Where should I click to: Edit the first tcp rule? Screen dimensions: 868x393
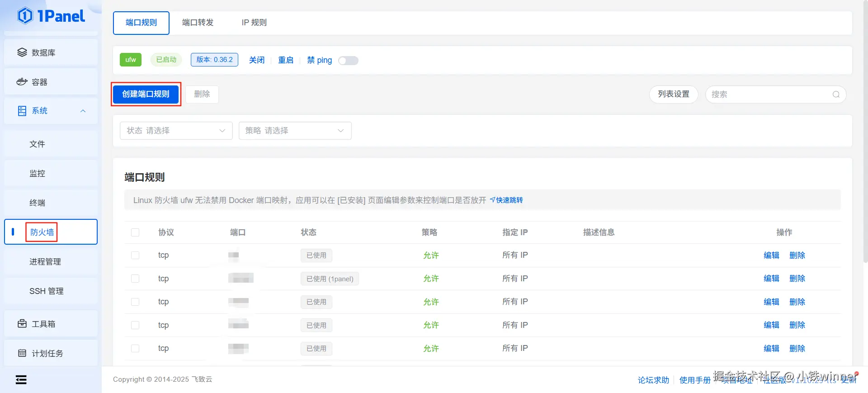pos(771,256)
